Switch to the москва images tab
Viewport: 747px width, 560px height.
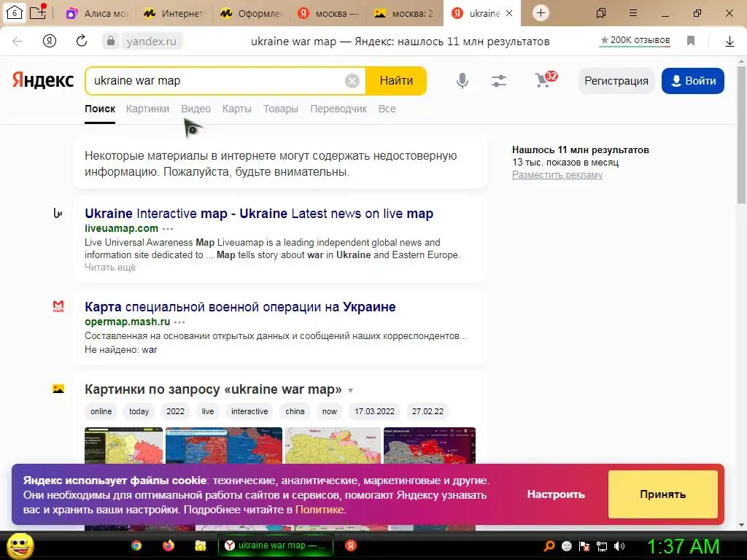[x=404, y=13]
